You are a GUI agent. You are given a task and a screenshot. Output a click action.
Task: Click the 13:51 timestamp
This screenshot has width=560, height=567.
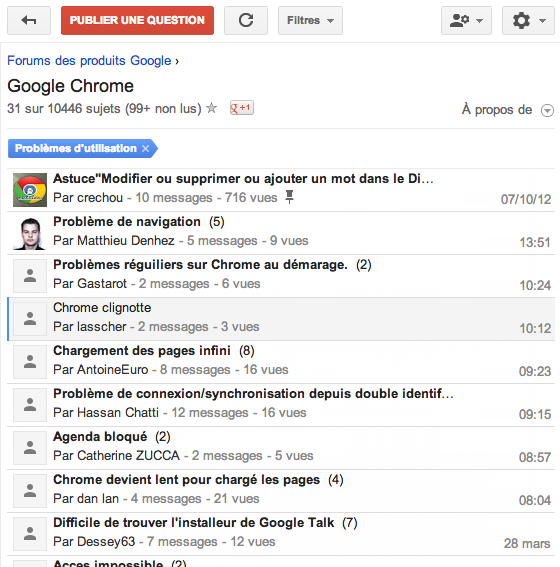(535, 242)
